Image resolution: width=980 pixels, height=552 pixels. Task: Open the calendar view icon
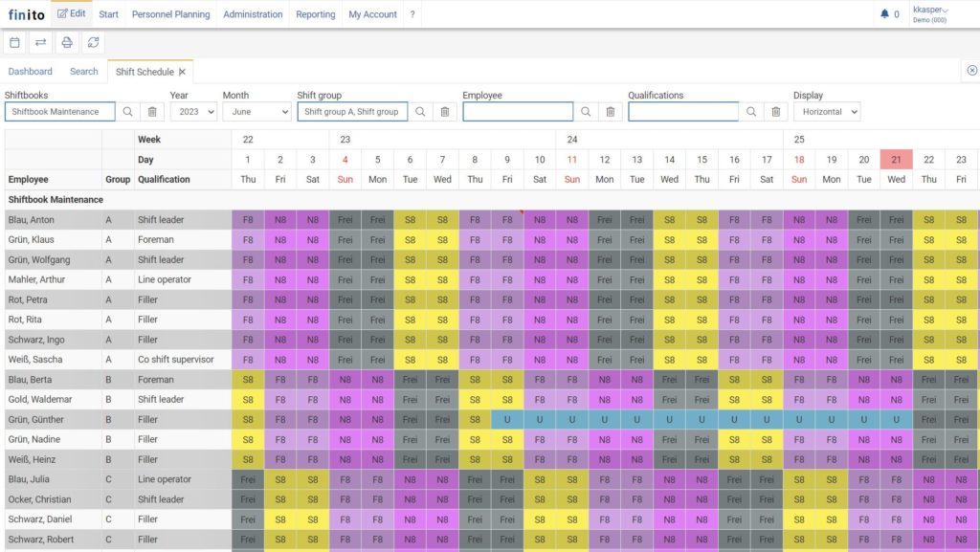pos(13,42)
